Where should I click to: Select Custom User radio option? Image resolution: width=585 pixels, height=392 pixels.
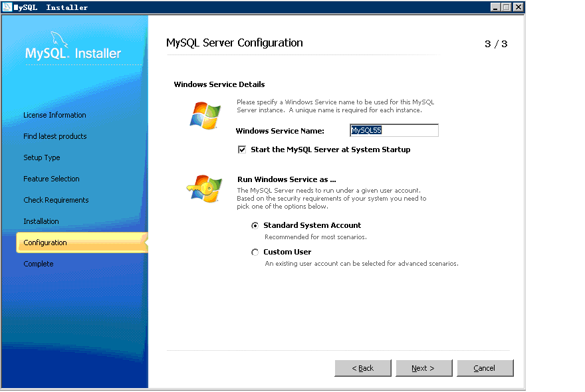click(255, 252)
